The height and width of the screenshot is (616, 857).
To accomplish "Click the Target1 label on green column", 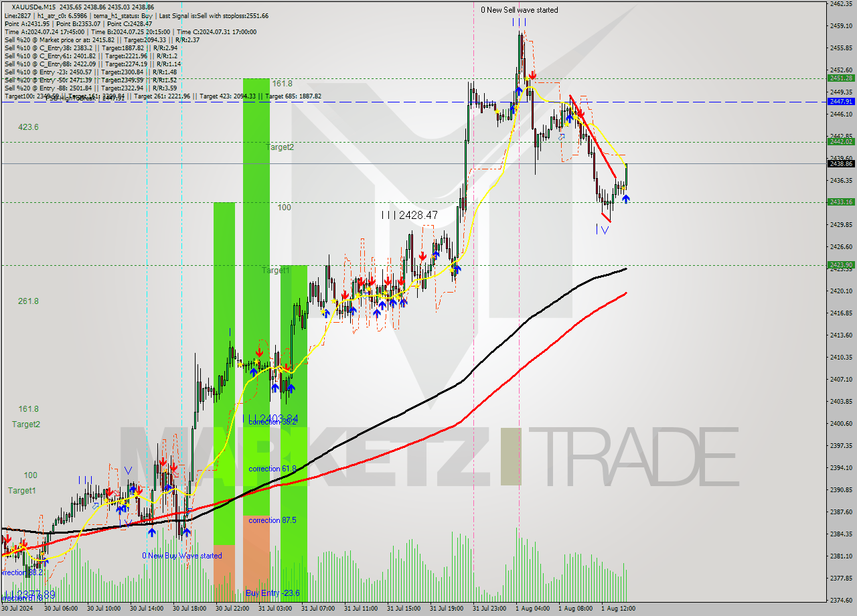I will [x=276, y=271].
